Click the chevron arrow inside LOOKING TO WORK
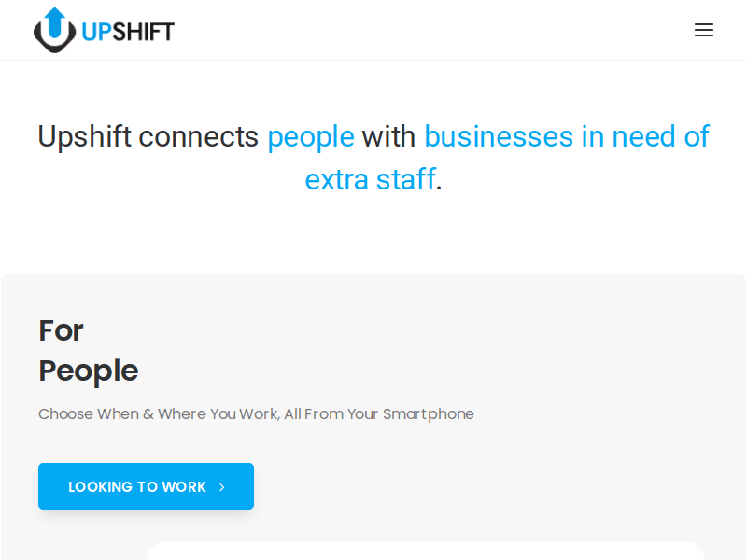Viewport: 747px width, 560px height. pyautogui.click(x=221, y=486)
